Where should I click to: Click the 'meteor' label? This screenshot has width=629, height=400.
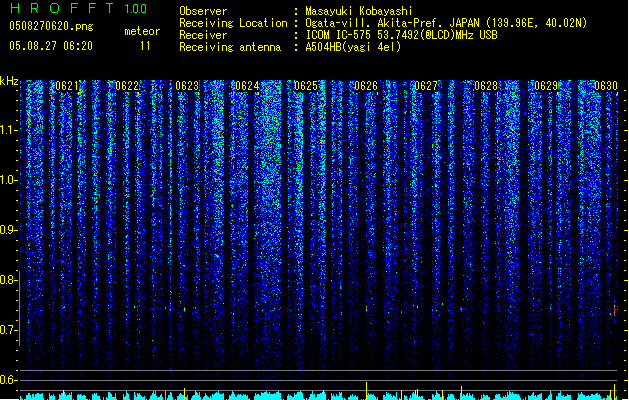[142, 31]
